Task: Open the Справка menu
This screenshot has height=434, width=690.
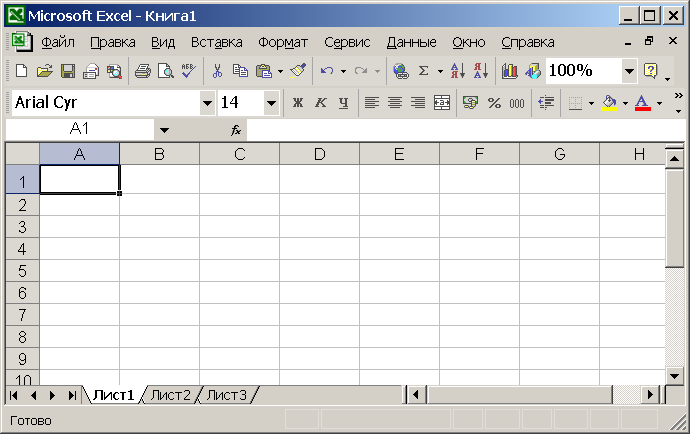Action: [528, 42]
